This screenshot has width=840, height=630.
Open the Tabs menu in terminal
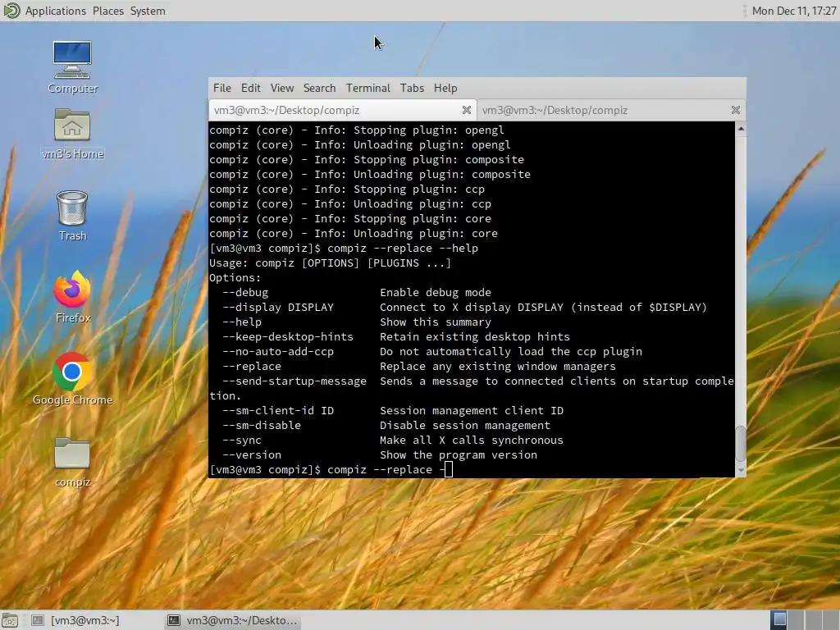pos(412,88)
